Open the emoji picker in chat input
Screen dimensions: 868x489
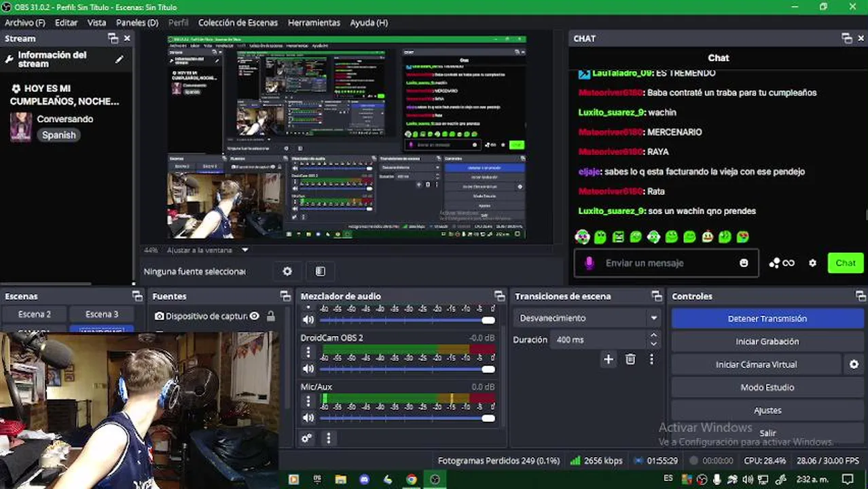click(744, 263)
